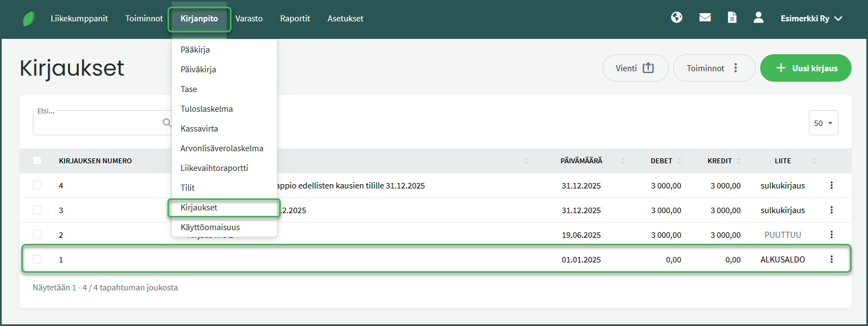Click the search magnifier icon
This screenshot has width=868, height=326.
(167, 123)
